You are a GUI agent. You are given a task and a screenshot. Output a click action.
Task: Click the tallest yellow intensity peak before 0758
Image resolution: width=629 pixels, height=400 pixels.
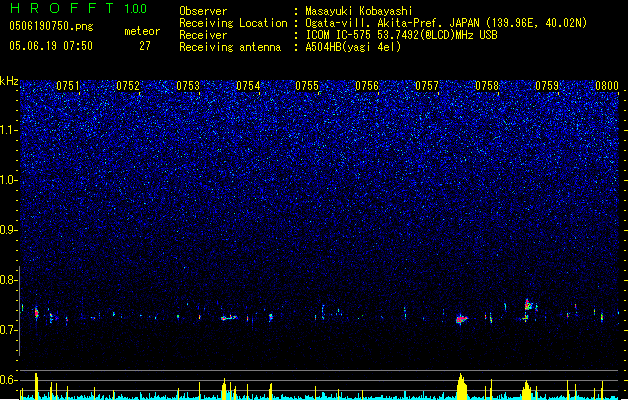(x=462, y=386)
